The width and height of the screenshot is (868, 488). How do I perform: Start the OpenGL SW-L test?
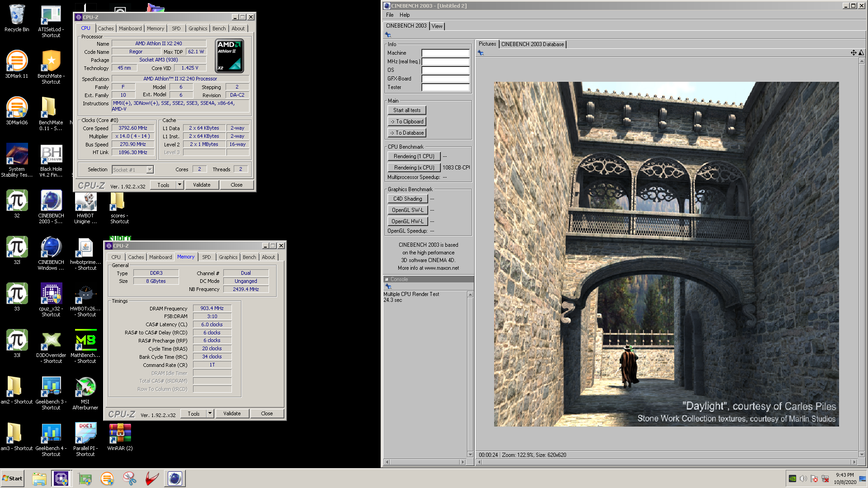pos(408,210)
